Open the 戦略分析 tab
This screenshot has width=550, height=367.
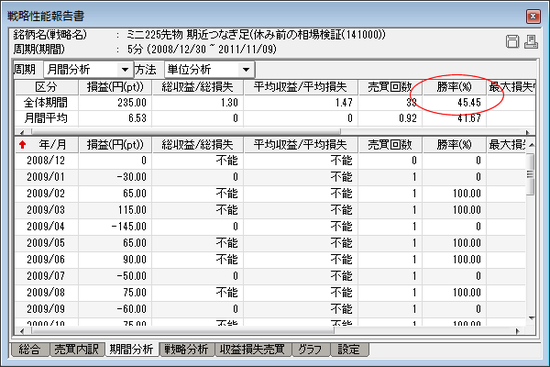coord(186,349)
